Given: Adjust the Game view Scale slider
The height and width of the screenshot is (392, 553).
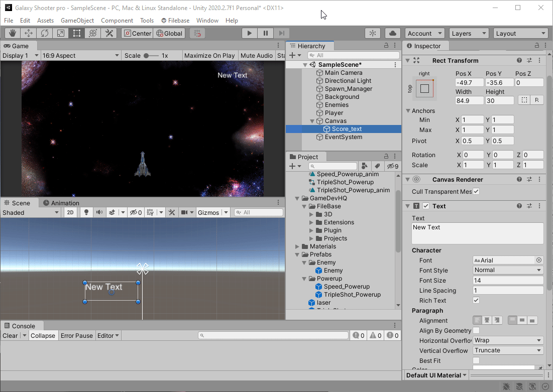Looking at the screenshot, I should click(x=147, y=56).
